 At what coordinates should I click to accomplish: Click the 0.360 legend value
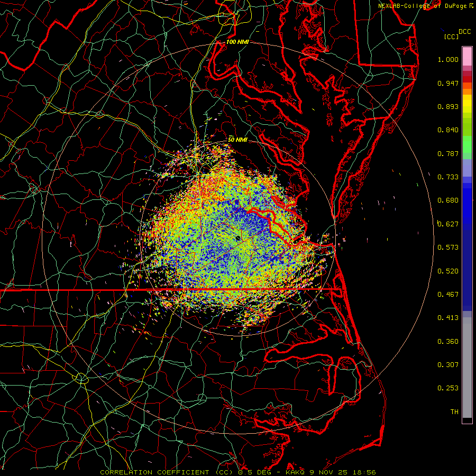click(x=448, y=342)
